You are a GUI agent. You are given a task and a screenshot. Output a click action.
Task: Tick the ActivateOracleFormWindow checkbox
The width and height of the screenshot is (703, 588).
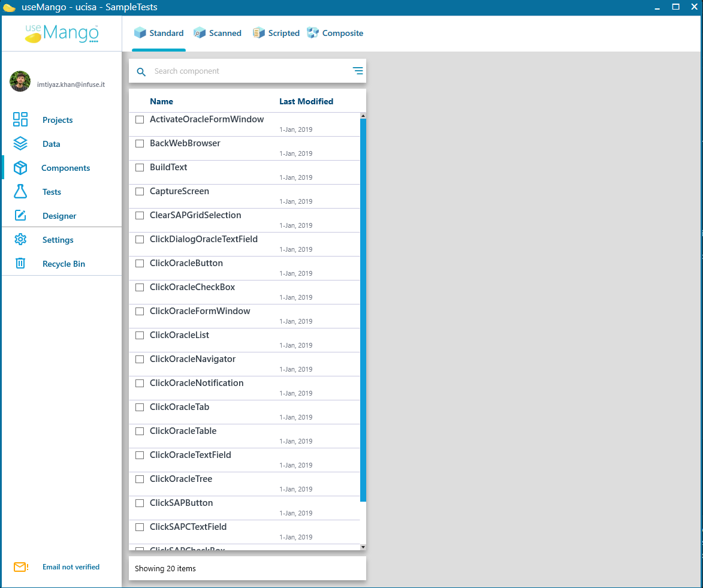[x=140, y=120]
